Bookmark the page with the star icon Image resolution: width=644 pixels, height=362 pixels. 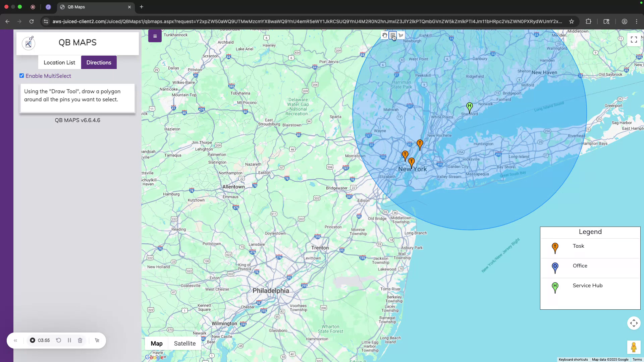[x=571, y=21]
